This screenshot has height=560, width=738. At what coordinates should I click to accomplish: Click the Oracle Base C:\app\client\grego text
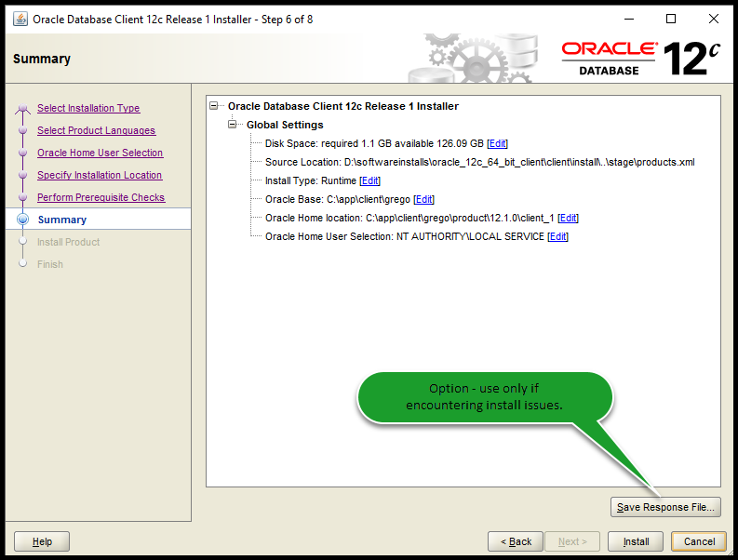338,199
